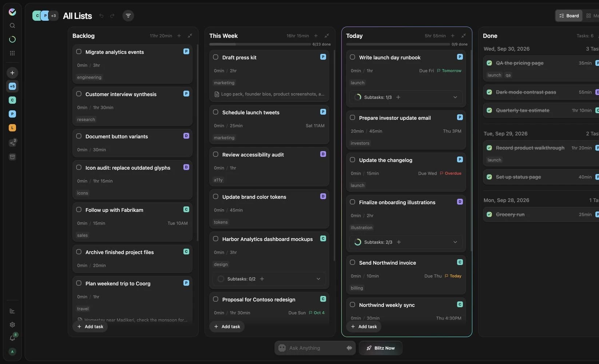Check the Schedule launch tweets checkbox
The height and width of the screenshot is (364, 599).
215,112
